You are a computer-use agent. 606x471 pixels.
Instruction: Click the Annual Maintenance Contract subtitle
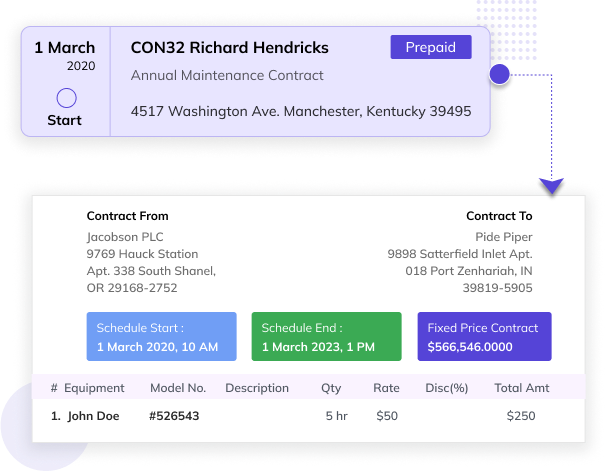click(x=227, y=76)
